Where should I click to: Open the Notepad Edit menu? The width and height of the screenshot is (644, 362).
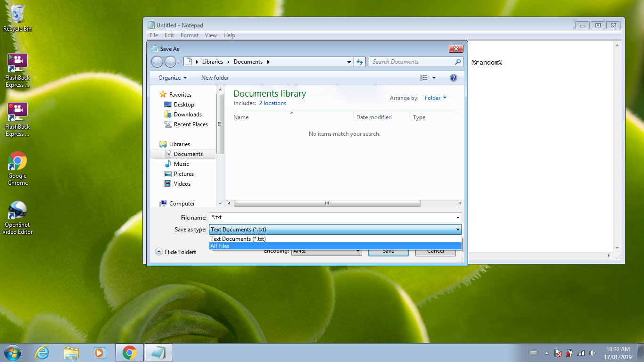pyautogui.click(x=169, y=35)
